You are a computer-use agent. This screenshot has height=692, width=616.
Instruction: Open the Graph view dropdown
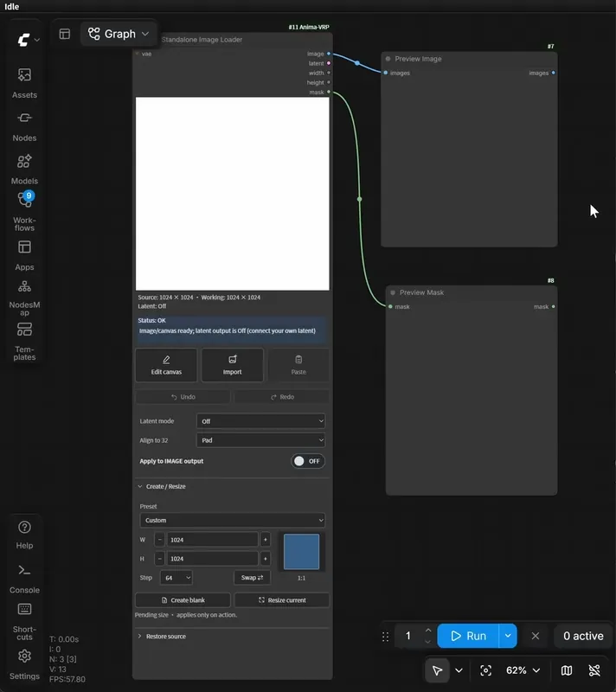point(119,34)
